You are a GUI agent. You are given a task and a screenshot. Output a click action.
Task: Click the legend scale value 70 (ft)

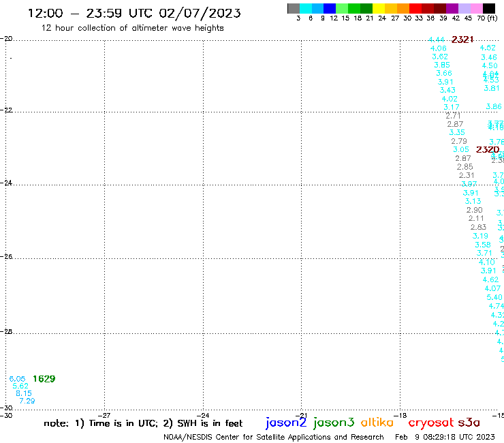tap(487, 18)
